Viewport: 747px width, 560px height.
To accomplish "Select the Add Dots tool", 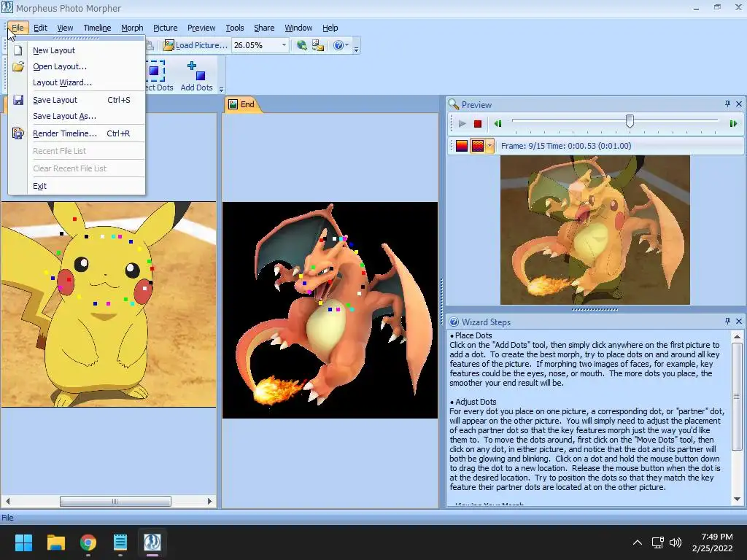I will 196,76.
